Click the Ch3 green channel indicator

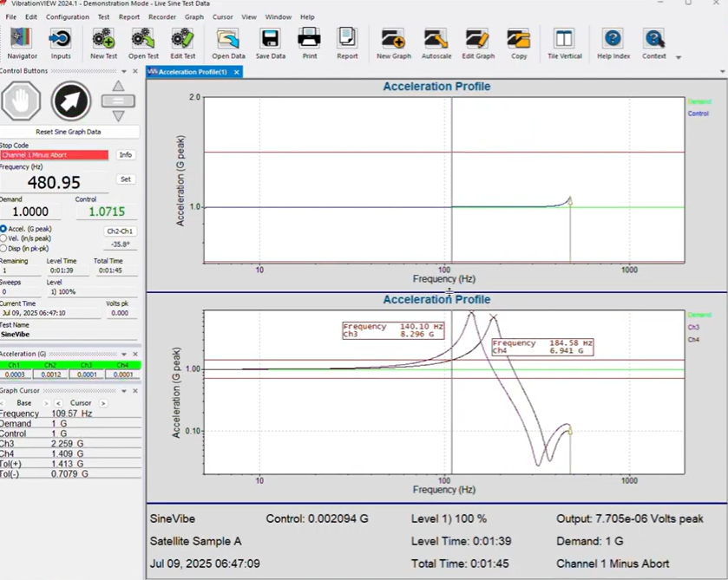point(87,365)
